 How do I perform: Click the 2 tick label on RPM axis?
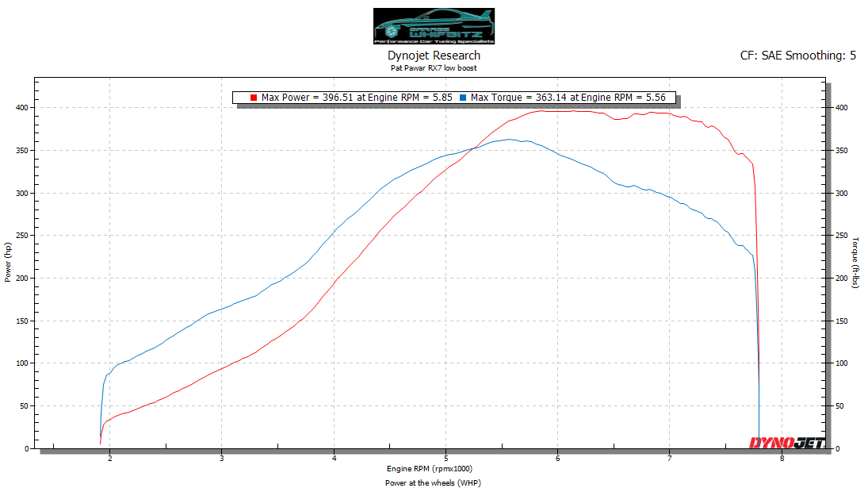(x=109, y=459)
